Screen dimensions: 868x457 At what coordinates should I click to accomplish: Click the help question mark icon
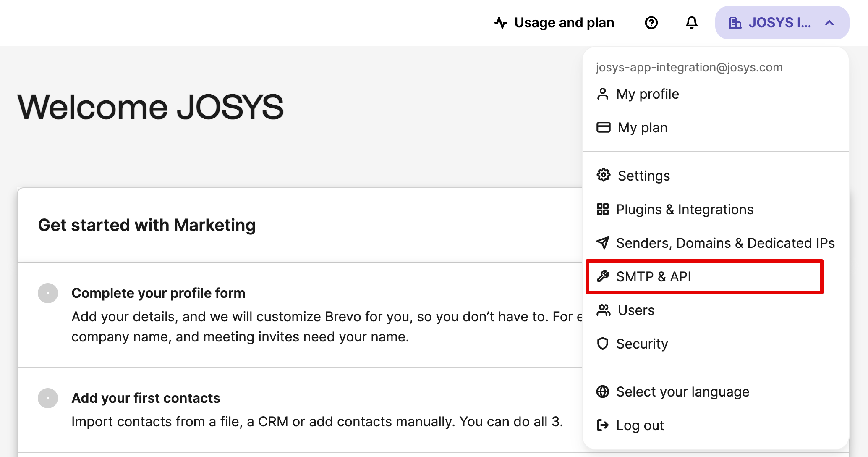tap(651, 23)
